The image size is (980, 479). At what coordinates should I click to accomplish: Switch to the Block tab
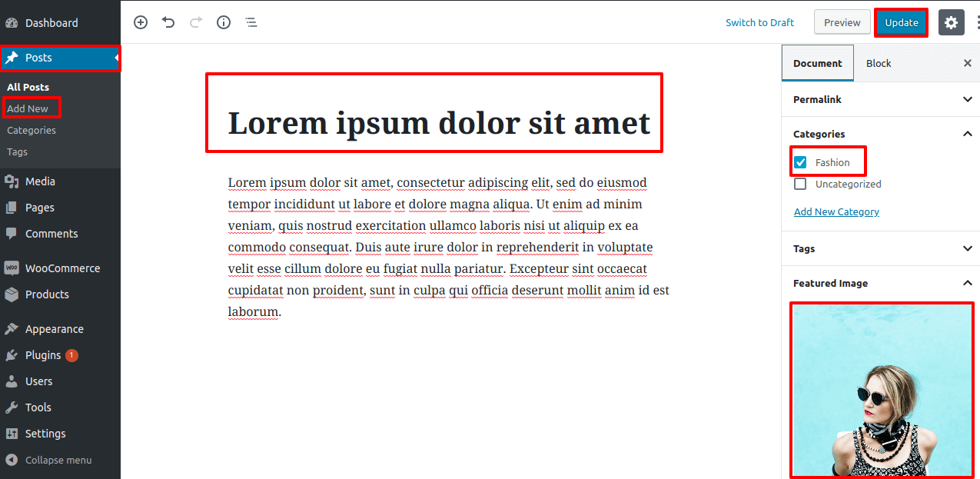(878, 63)
